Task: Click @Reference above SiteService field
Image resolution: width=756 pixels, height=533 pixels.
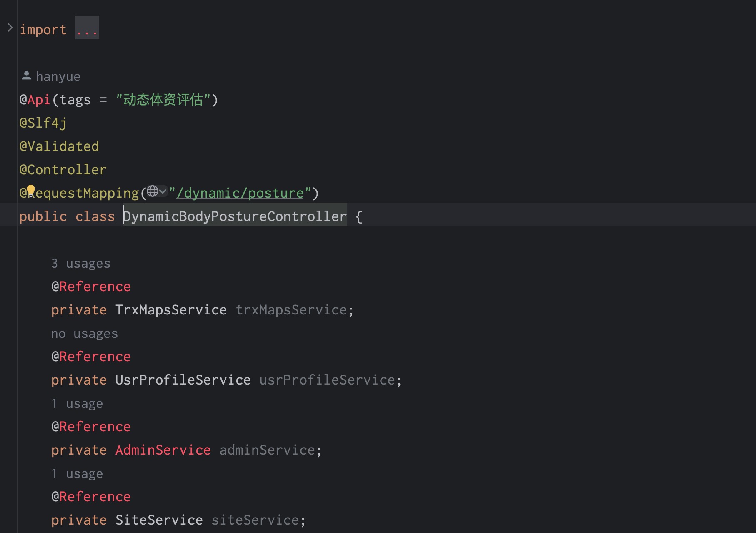Action: (91, 497)
